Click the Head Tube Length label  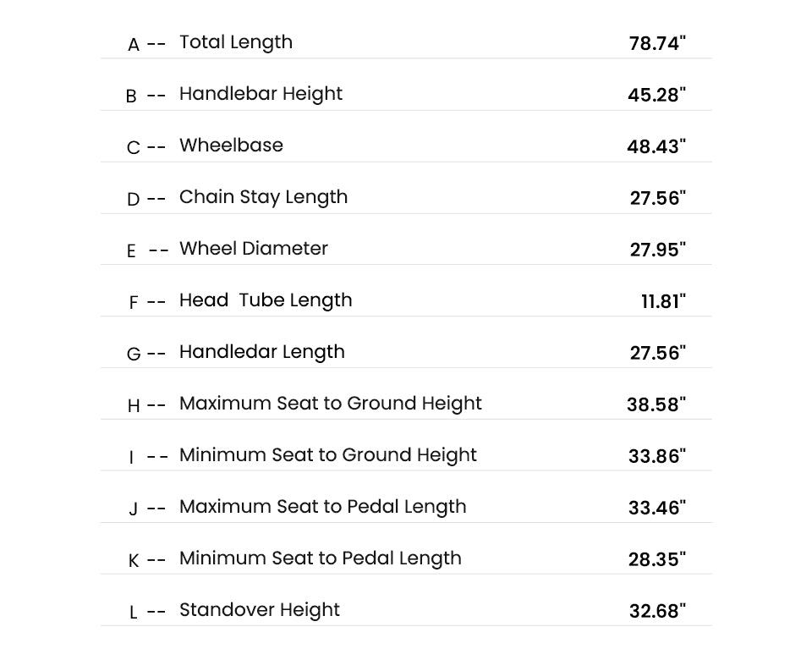click(x=265, y=300)
